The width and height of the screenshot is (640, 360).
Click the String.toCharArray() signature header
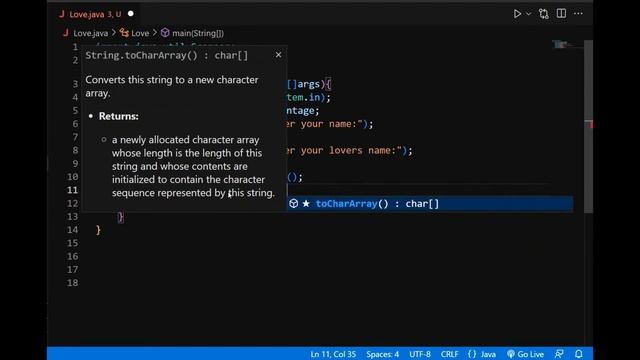pyautogui.click(x=167, y=56)
